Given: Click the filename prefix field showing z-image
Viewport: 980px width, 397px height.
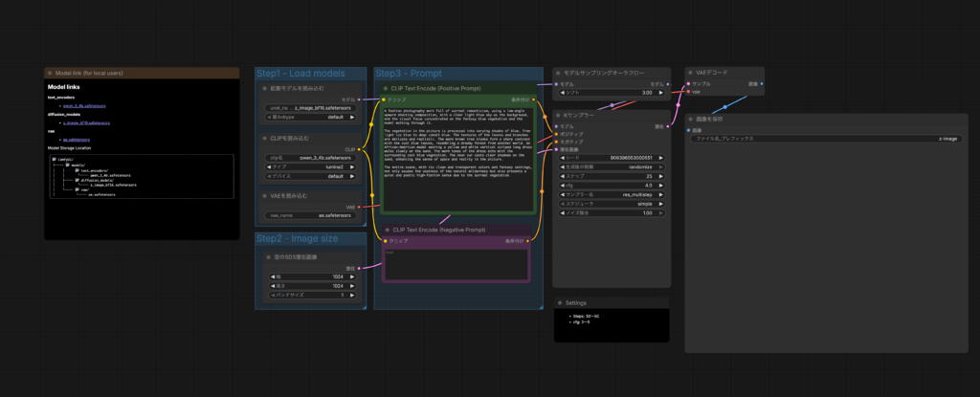Looking at the screenshot, I should click(x=825, y=139).
